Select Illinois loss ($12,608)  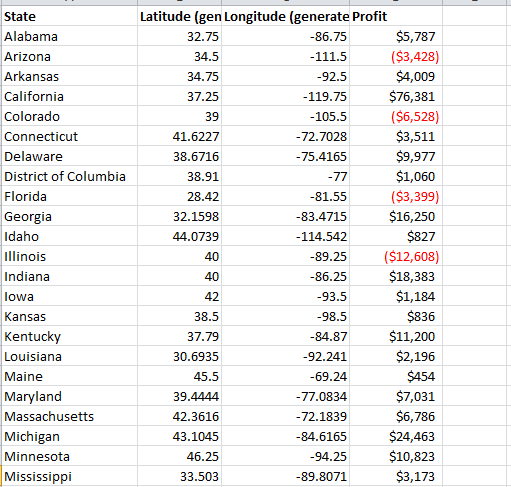click(x=396, y=256)
